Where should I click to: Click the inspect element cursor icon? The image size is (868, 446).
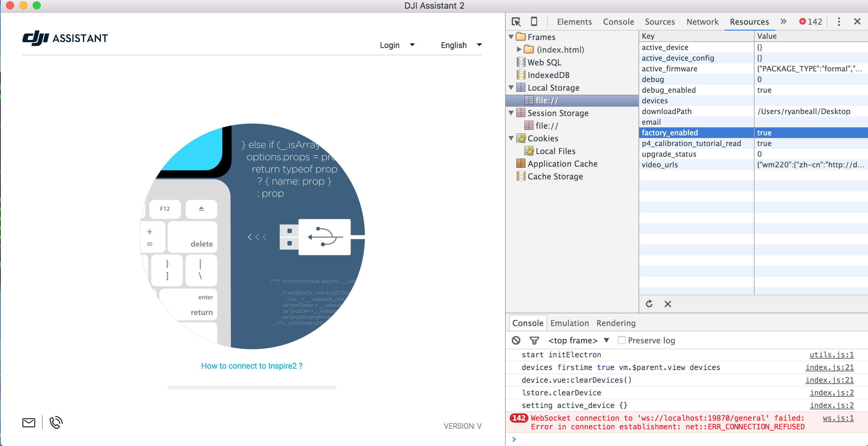point(516,22)
